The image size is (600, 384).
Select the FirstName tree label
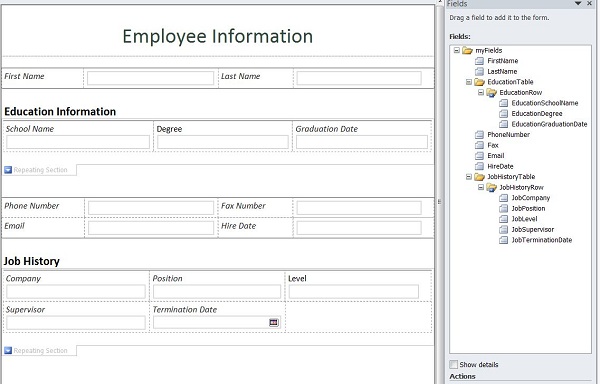click(x=502, y=61)
